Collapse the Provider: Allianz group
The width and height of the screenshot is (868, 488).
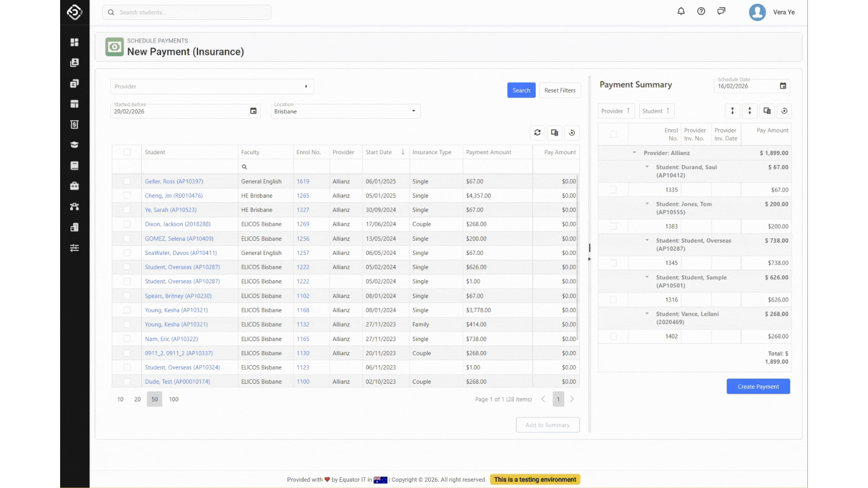point(634,153)
